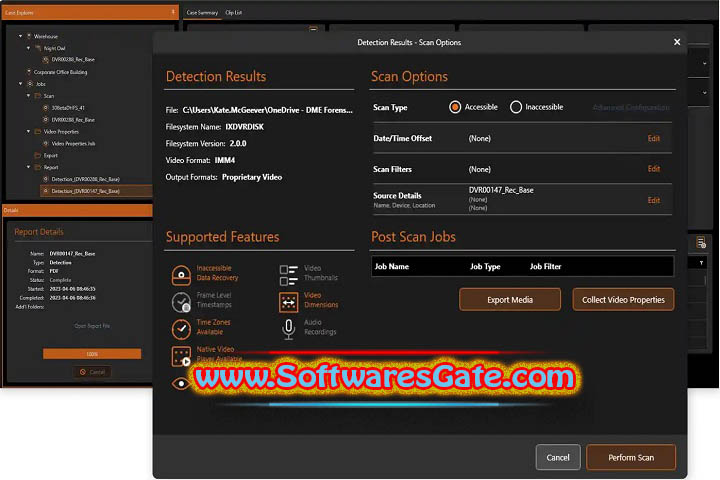
Task: Switch to the Case Summary tab
Action: (x=202, y=13)
